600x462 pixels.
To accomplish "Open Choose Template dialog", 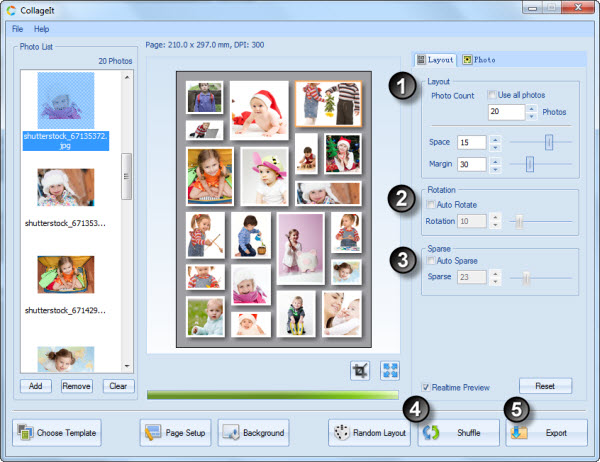I will click(x=57, y=433).
